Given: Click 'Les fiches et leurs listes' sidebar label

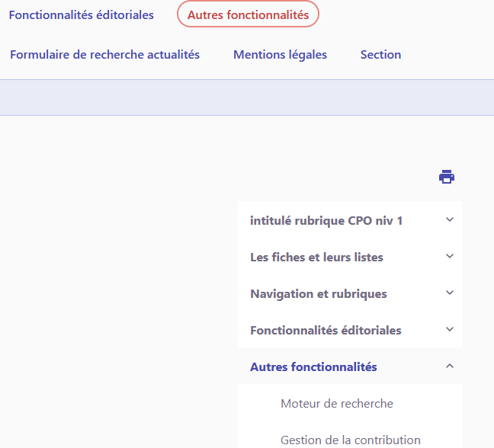Looking at the screenshot, I should tap(316, 258).
